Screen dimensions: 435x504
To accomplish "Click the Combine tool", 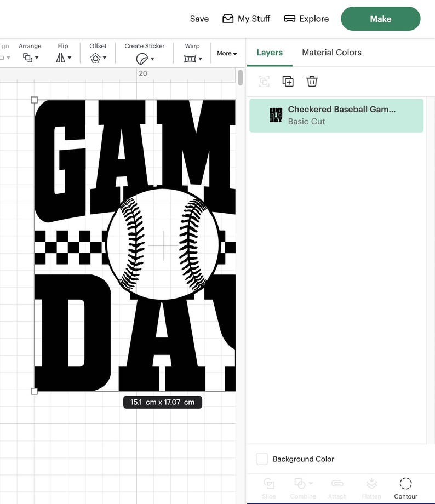I will point(302,488).
